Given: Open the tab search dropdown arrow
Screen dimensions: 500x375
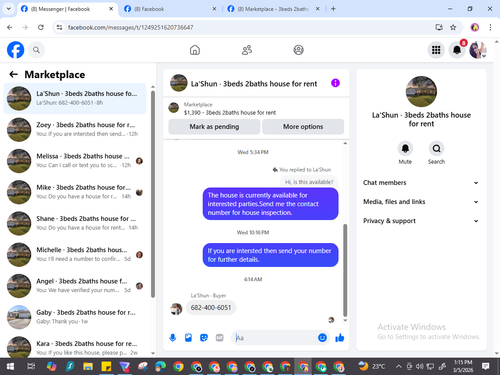Looking at the screenshot, I should [9, 9].
